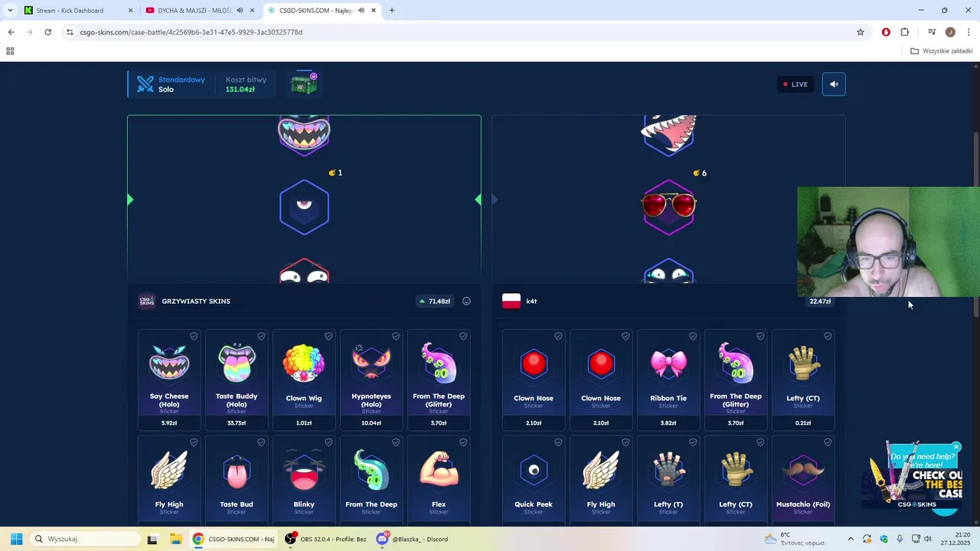Screen dimensions: 980x551
Task: Select the CSGO-SKINS.COM browser tab
Action: pyautogui.click(x=314, y=11)
